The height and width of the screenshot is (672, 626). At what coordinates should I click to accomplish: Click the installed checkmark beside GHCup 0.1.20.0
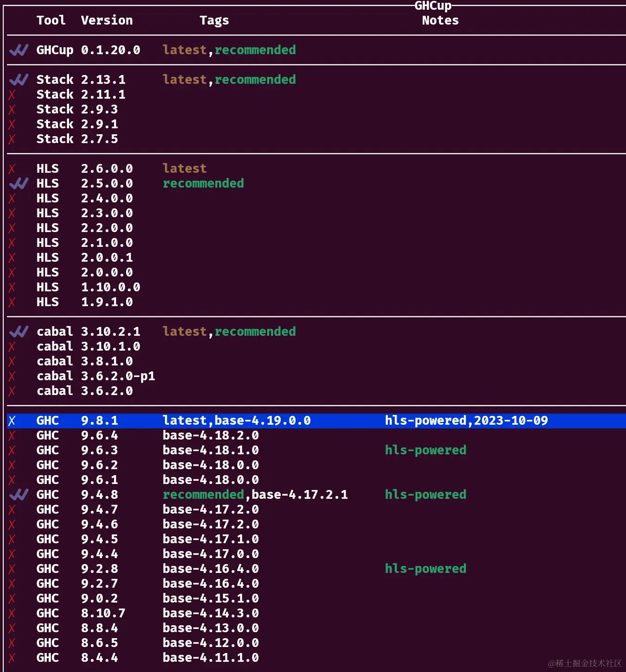tap(19, 50)
